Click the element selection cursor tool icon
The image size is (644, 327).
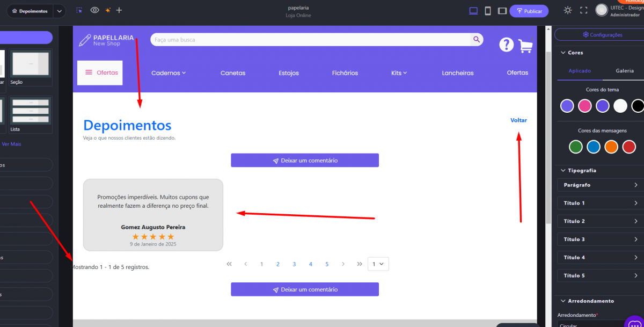tap(79, 10)
